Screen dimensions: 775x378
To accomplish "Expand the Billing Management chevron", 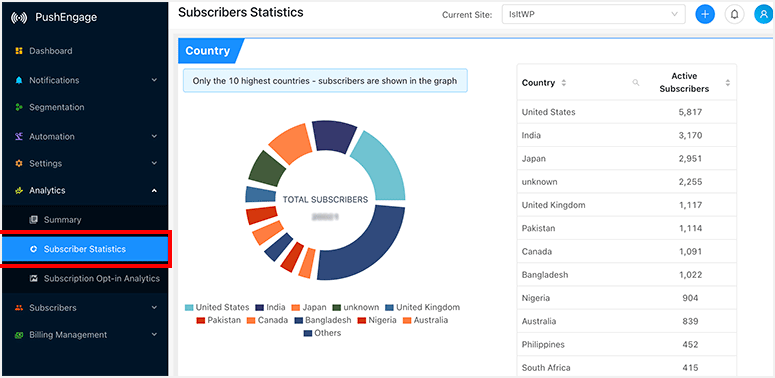I will tap(154, 335).
